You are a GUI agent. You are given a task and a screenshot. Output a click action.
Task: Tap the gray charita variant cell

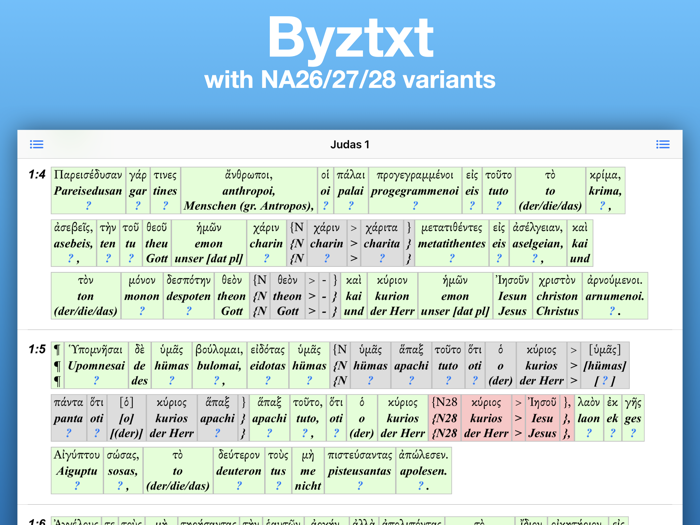tap(382, 243)
